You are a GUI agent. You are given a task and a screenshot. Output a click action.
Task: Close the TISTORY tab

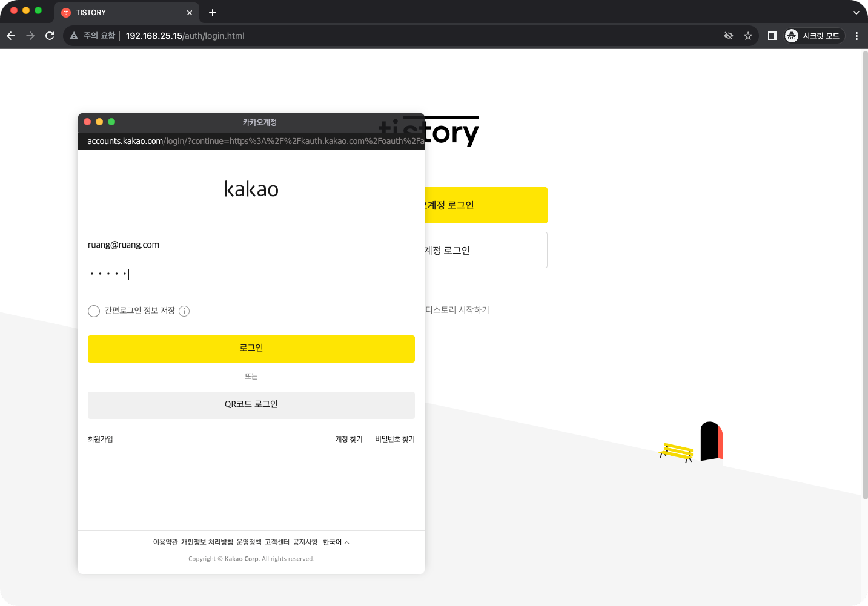pyautogui.click(x=190, y=13)
